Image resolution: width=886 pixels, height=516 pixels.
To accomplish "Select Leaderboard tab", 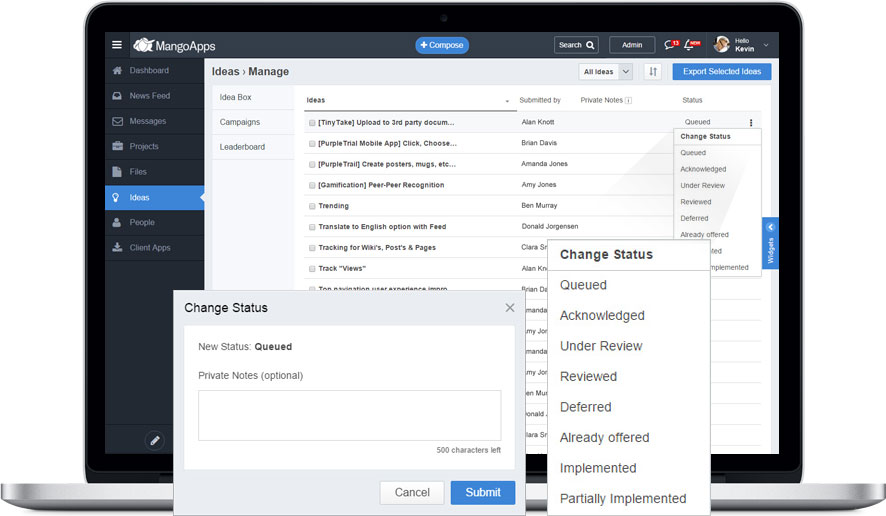I will (x=253, y=147).
